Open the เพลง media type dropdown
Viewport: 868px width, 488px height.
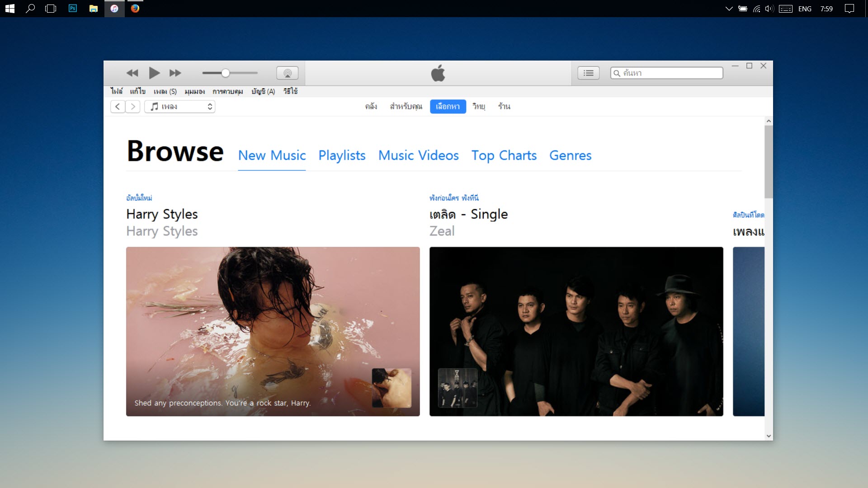tap(180, 107)
